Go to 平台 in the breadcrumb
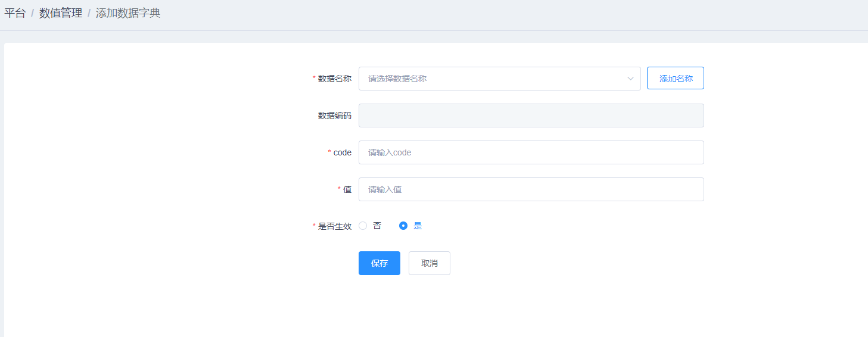 click(x=15, y=13)
